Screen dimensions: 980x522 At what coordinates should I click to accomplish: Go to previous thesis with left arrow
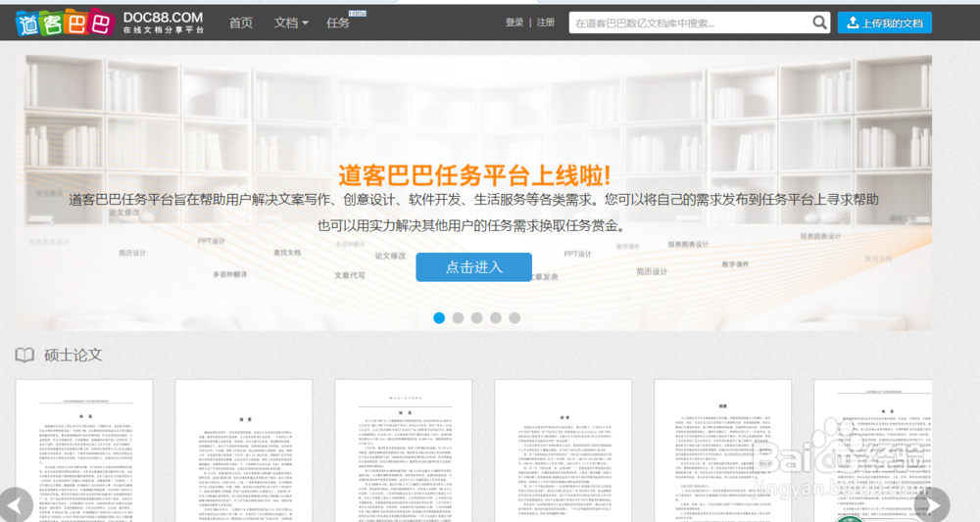(x=15, y=504)
